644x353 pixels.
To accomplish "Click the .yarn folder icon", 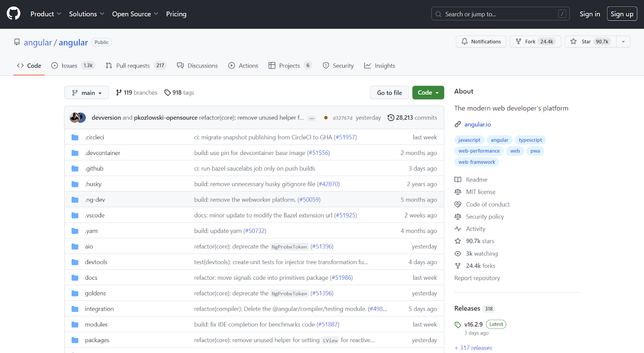I will 75,231.
